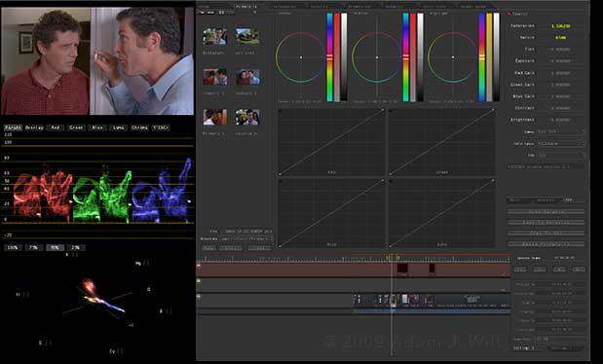603x364 pixels.
Task: Click the Saturation value field
Action: pos(560,25)
